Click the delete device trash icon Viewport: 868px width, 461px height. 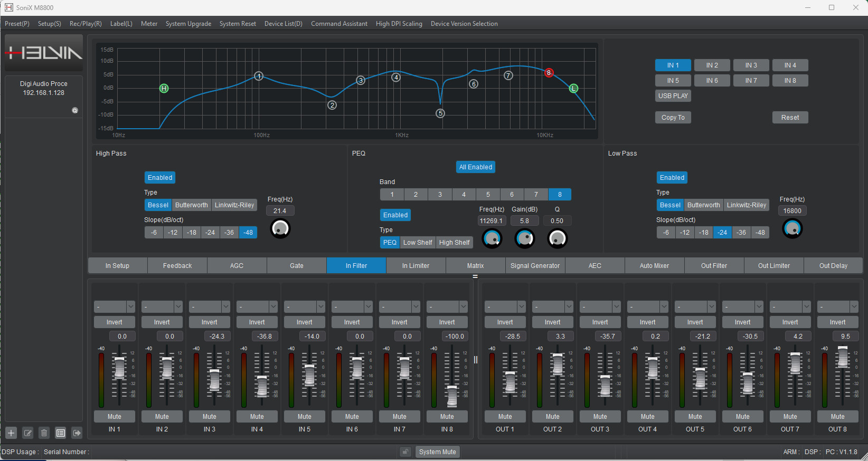(44, 433)
